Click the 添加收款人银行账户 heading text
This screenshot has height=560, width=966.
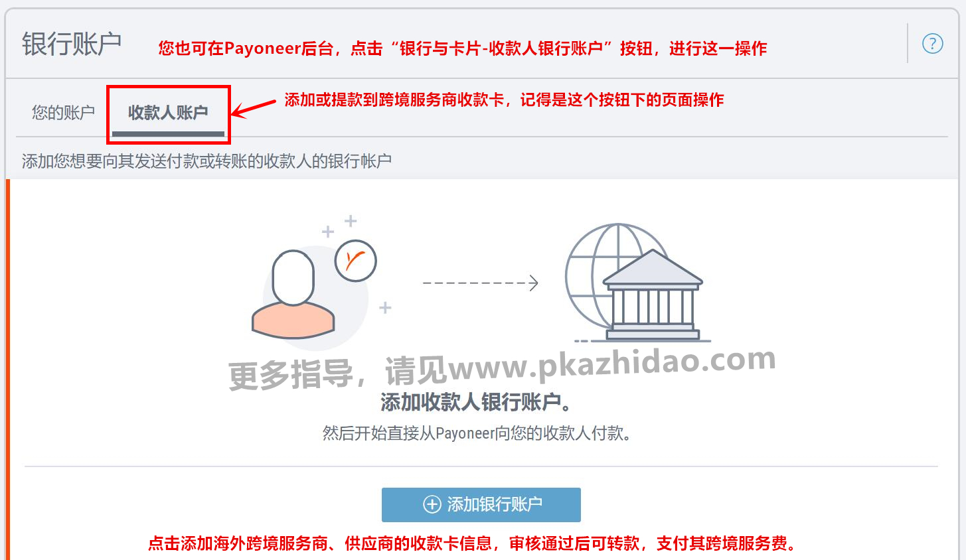point(476,401)
